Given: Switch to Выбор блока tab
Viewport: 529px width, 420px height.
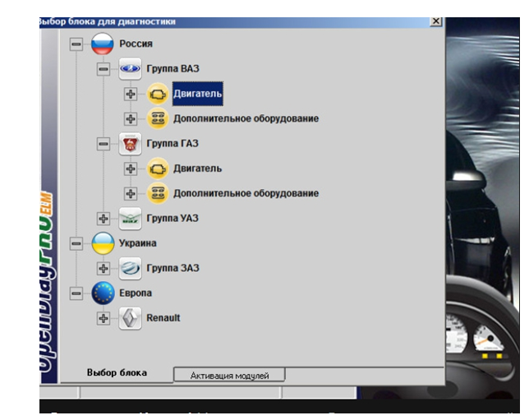Looking at the screenshot, I should point(117,372).
